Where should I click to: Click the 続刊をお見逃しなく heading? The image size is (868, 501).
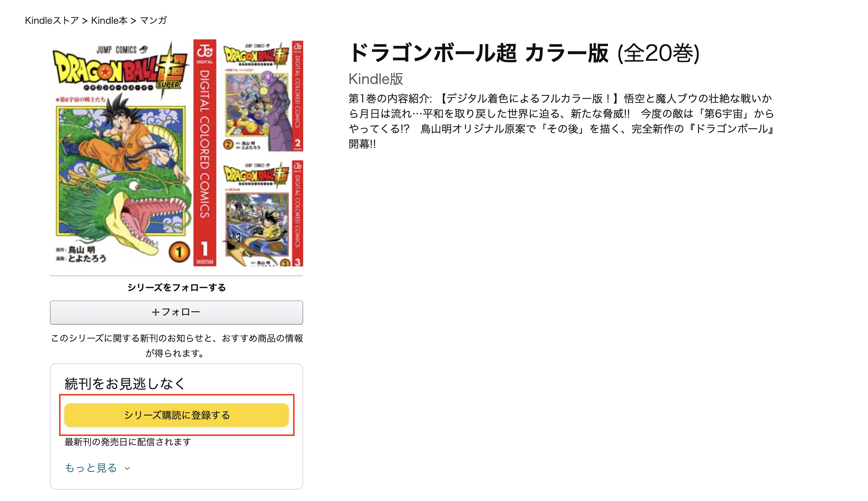[125, 384]
